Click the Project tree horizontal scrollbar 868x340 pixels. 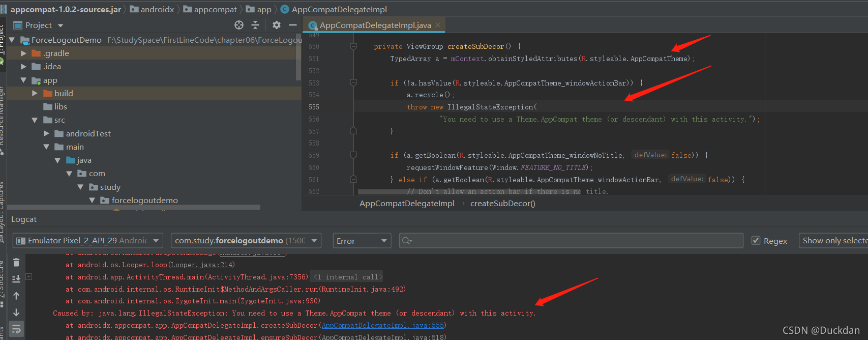click(x=134, y=207)
